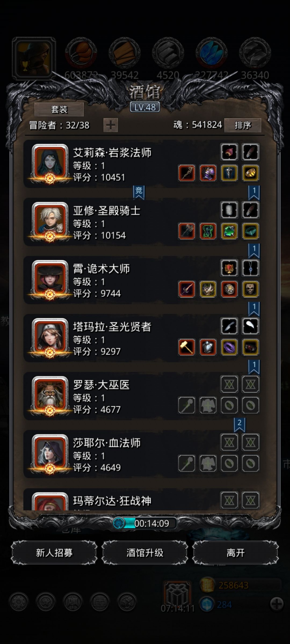Select empty weapon slot of 罗瑟·大巫医
The width and height of the screenshot is (290, 644).
[187, 405]
